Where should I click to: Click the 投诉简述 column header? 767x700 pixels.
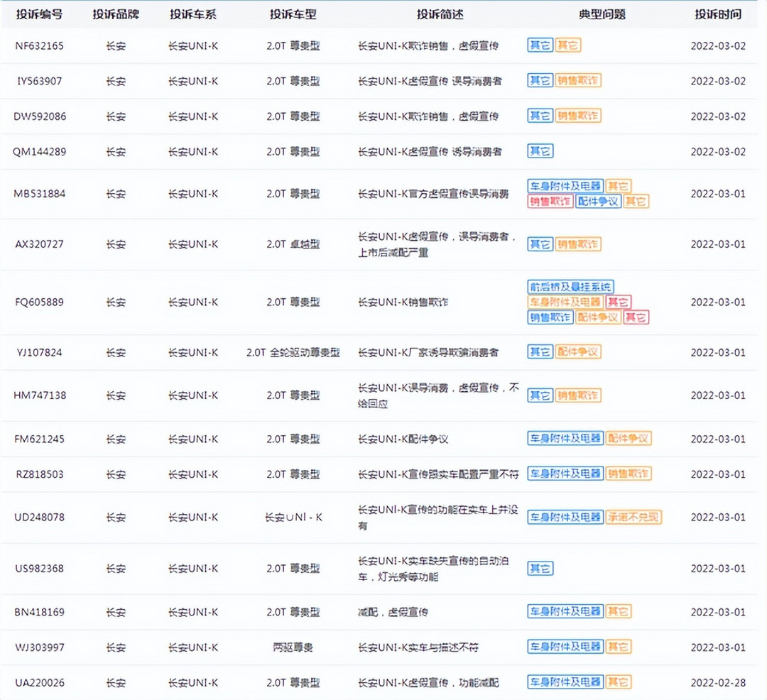click(440, 14)
